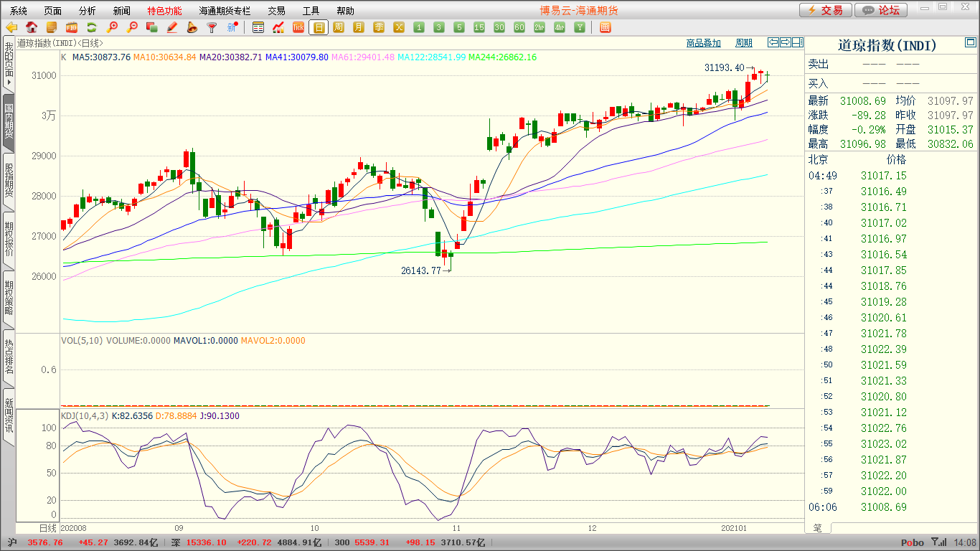Open the 分析 menu

coord(88,11)
